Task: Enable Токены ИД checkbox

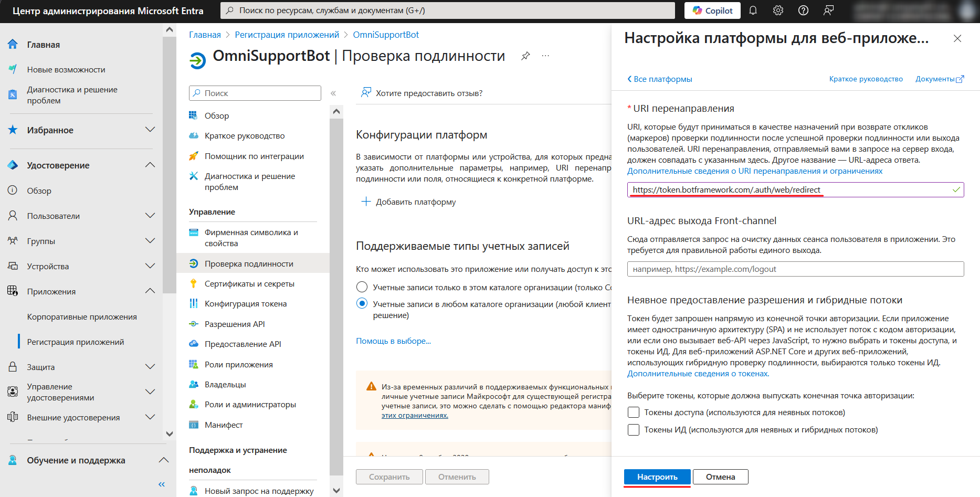Action: (x=634, y=430)
